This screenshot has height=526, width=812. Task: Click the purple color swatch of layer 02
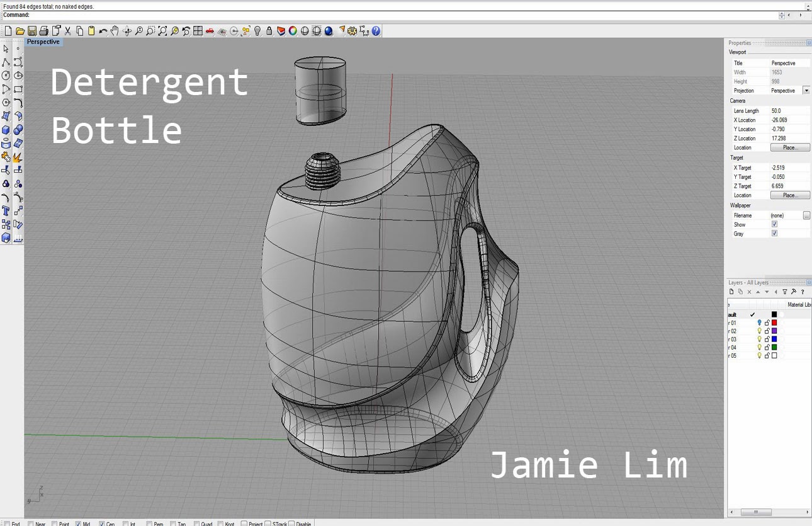coord(774,331)
